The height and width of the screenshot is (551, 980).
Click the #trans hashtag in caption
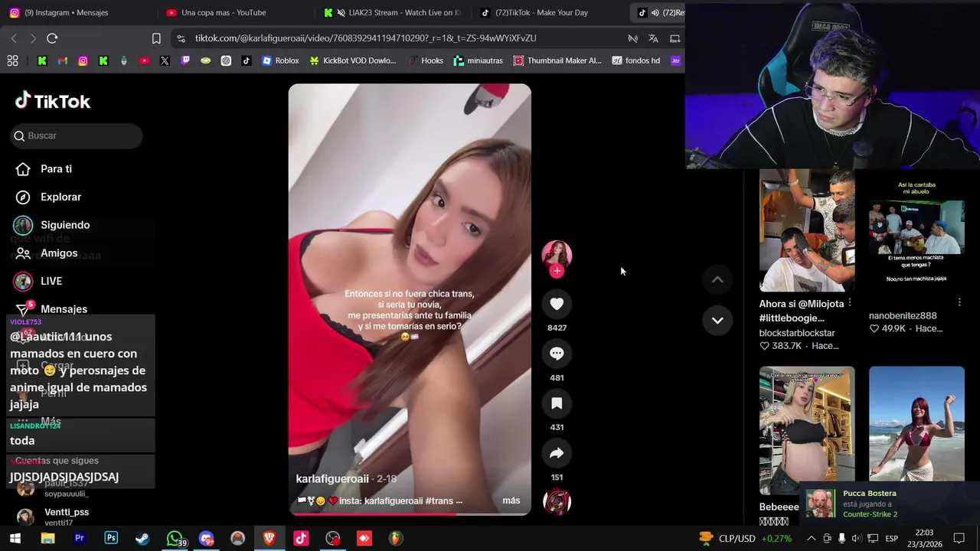point(439,500)
